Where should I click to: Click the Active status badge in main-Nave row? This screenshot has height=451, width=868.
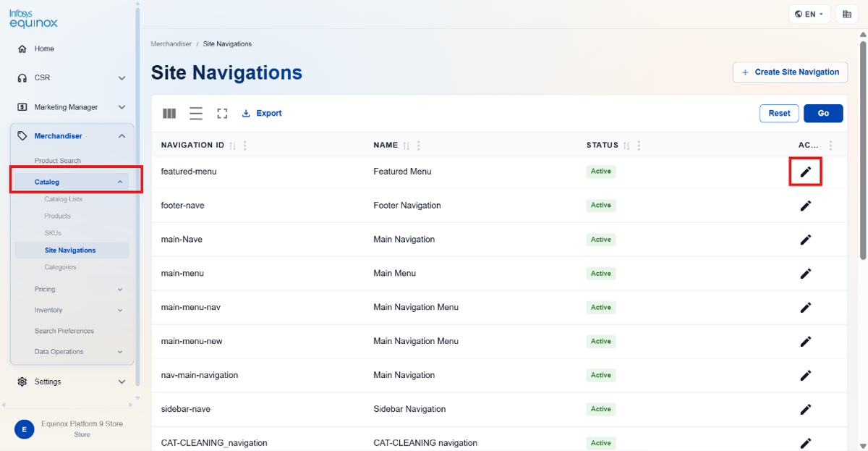pyautogui.click(x=601, y=240)
